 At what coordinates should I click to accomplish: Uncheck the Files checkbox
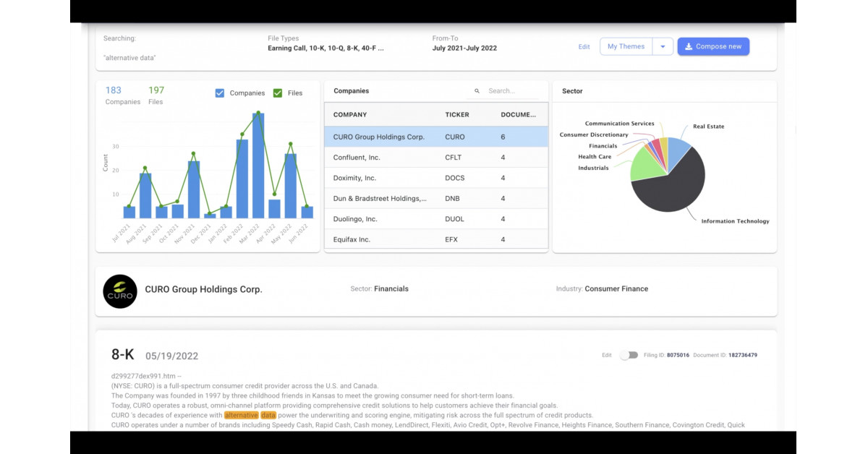[278, 93]
